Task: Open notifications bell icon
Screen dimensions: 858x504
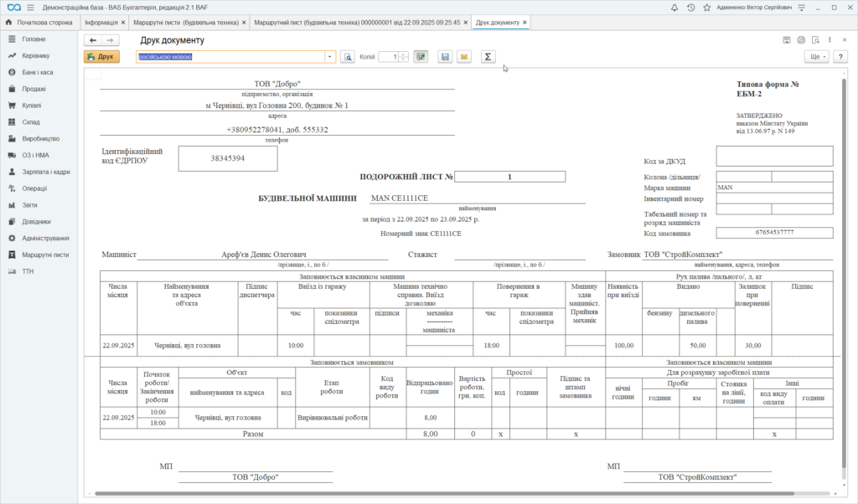Action: [675, 8]
